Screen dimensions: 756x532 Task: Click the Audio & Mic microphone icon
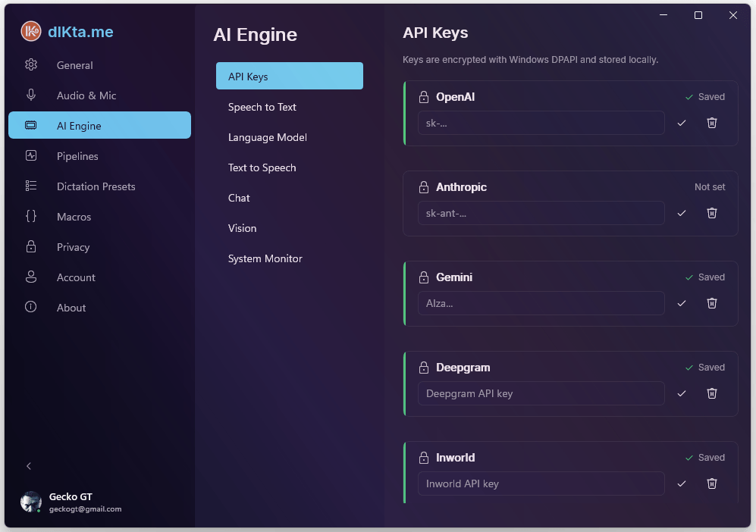point(31,95)
